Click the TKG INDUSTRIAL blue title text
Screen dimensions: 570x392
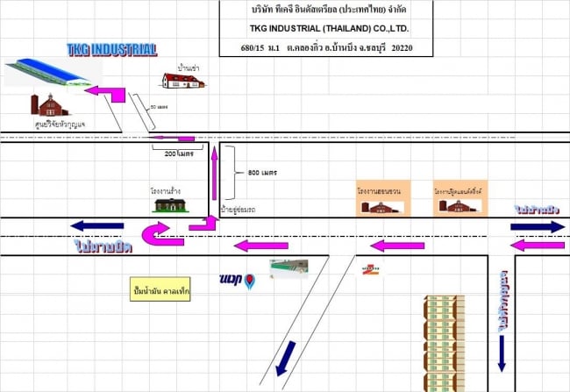(x=111, y=49)
